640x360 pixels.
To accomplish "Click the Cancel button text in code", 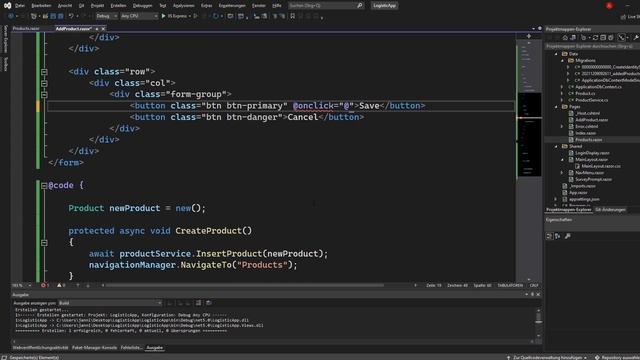I will (302, 117).
